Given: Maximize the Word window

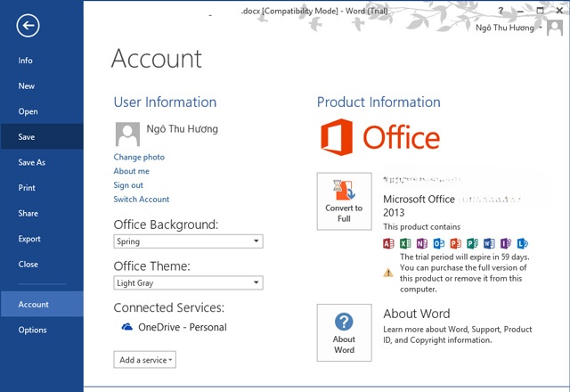Looking at the screenshot, I should coord(541,11).
